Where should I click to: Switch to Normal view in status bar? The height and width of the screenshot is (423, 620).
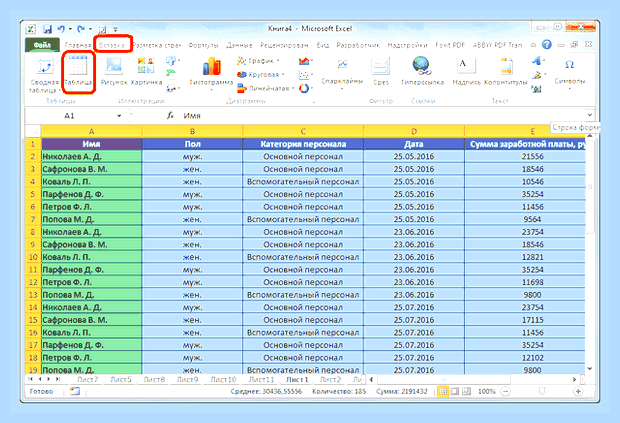coord(443,391)
